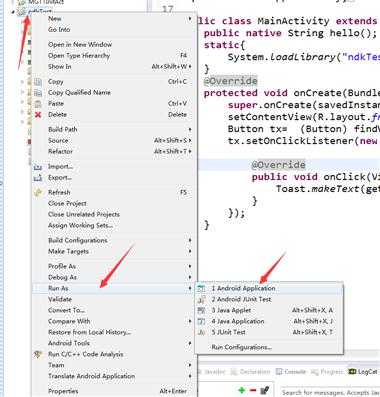Click the Android Application launch icon
This screenshot has width=380, height=397.
pyautogui.click(x=201, y=288)
